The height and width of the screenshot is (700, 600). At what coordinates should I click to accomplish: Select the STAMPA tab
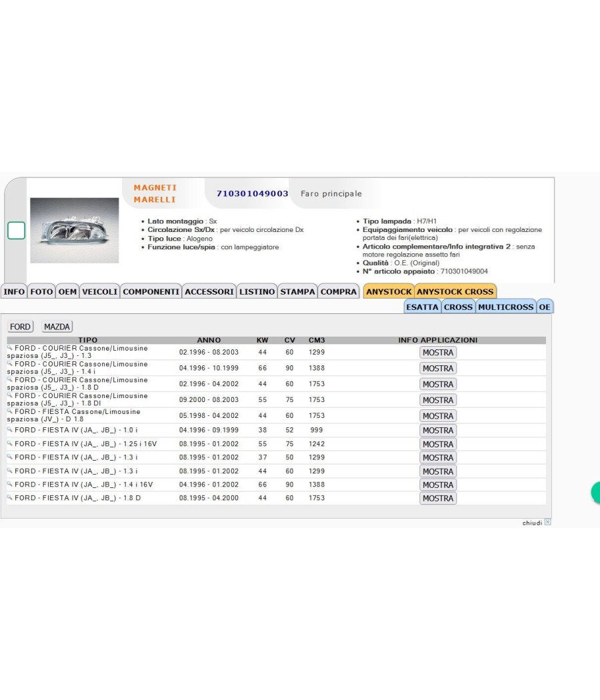click(x=298, y=291)
